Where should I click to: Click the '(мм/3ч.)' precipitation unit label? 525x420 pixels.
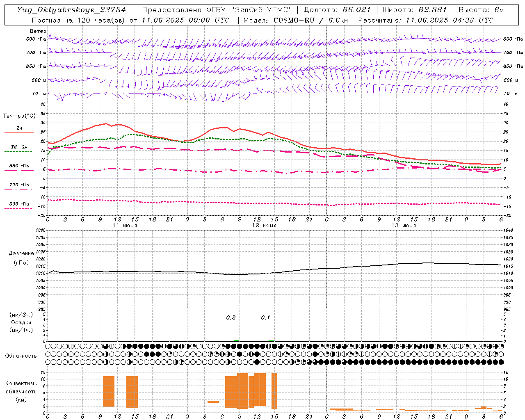[21, 315]
